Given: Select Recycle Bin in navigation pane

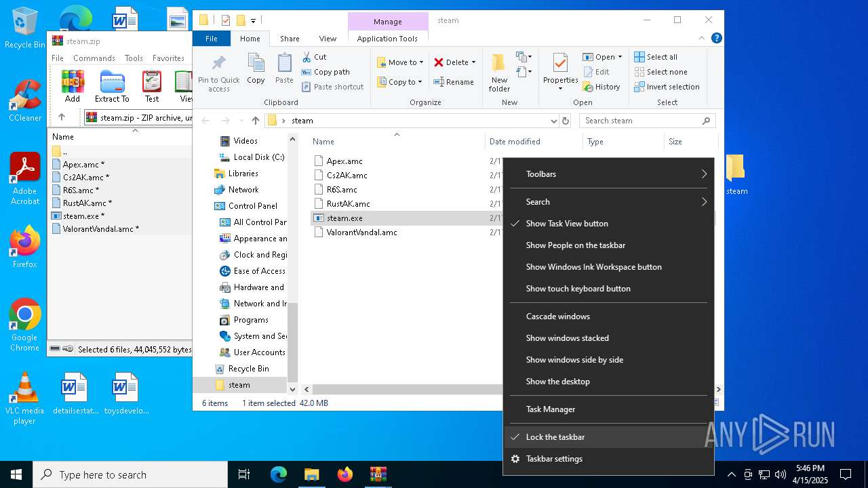Looking at the screenshot, I should pyautogui.click(x=248, y=369).
